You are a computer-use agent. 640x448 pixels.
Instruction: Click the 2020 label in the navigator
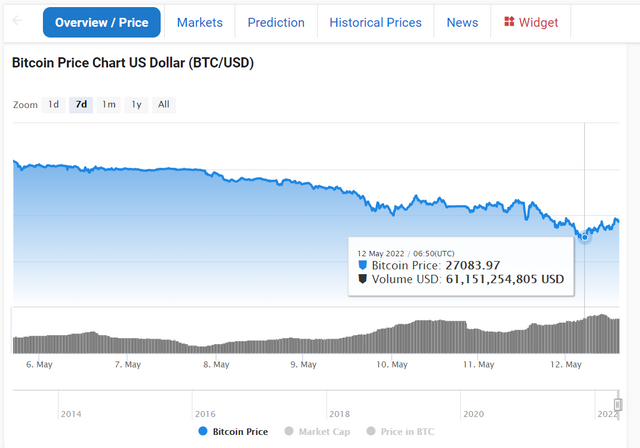point(473,414)
